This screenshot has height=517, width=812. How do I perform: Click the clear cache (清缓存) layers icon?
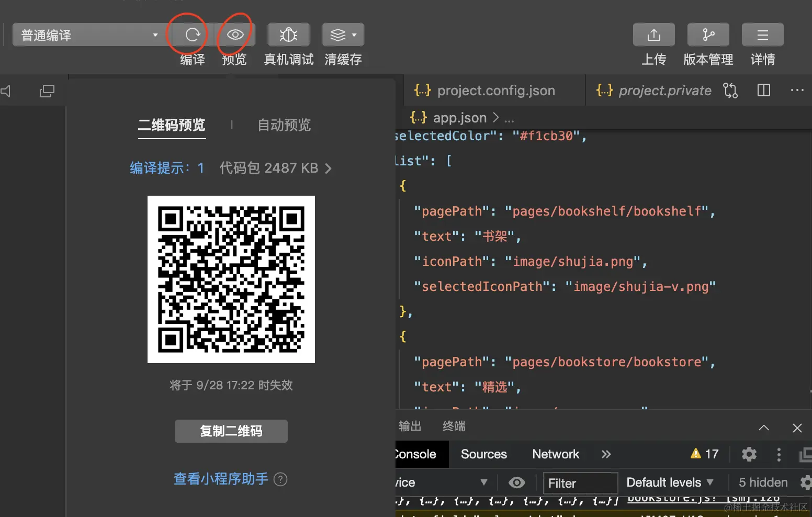[x=337, y=35]
